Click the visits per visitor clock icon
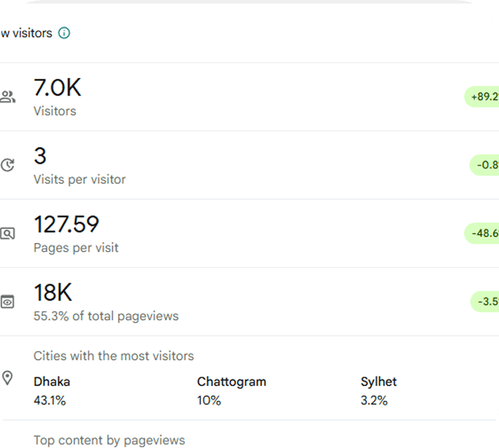The height and width of the screenshot is (448, 499). click(x=7, y=165)
